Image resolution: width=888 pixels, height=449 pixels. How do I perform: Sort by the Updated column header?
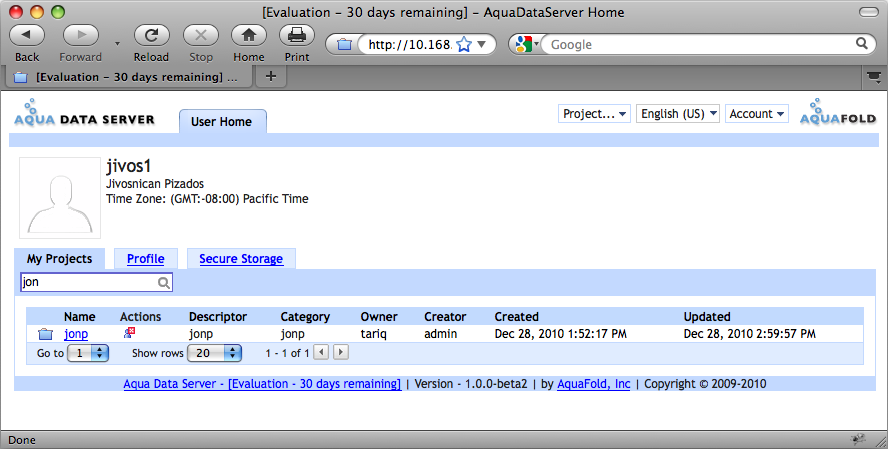pos(707,317)
